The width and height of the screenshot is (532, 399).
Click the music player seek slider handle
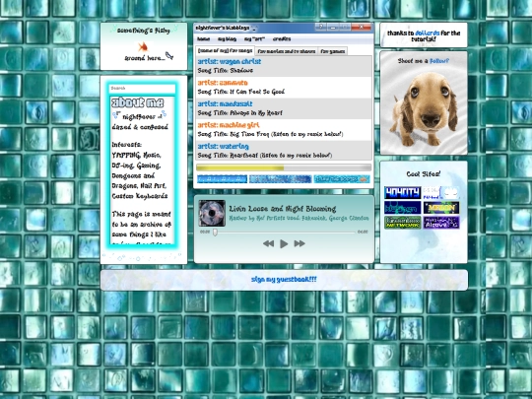(215, 233)
